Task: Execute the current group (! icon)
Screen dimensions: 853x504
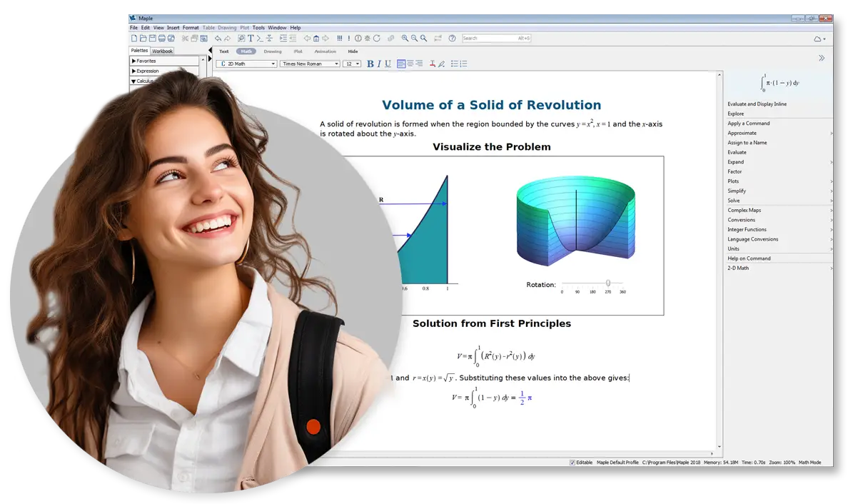Action: coord(348,38)
